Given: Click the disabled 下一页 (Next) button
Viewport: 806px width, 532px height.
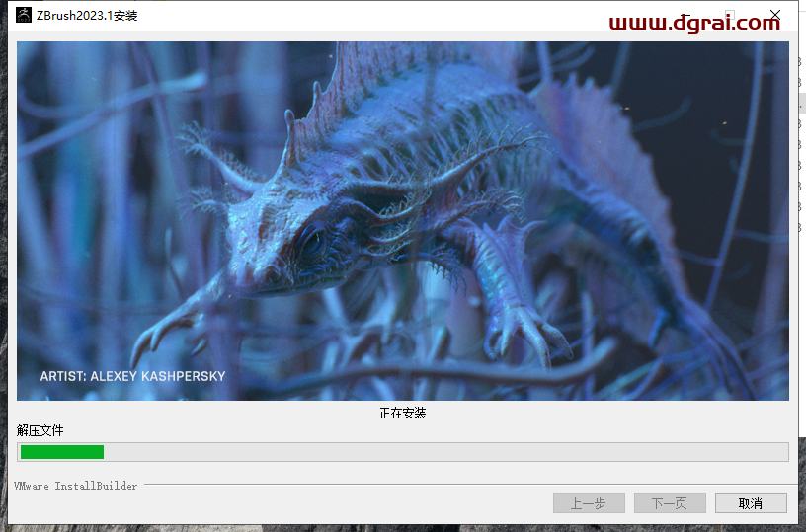Looking at the screenshot, I should [670, 503].
